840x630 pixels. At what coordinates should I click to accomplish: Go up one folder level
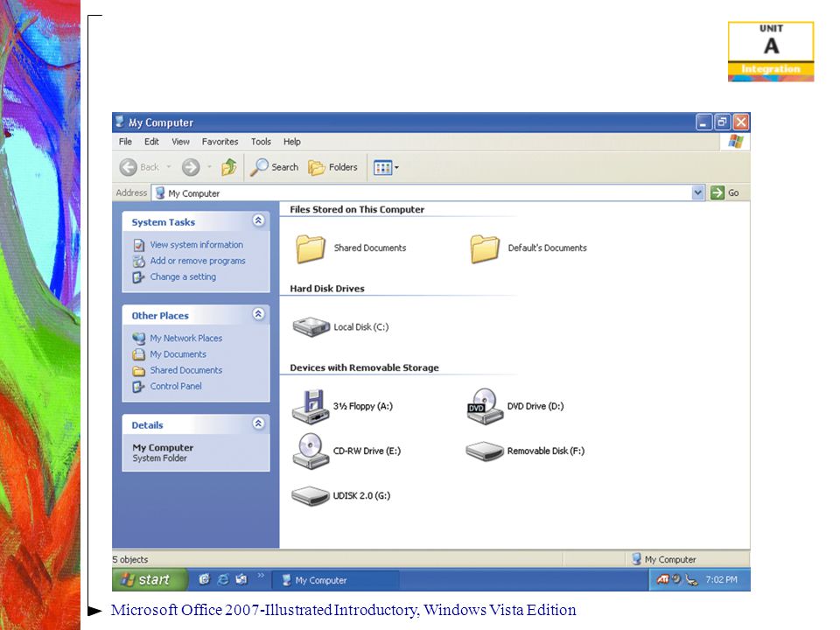pyautogui.click(x=229, y=168)
